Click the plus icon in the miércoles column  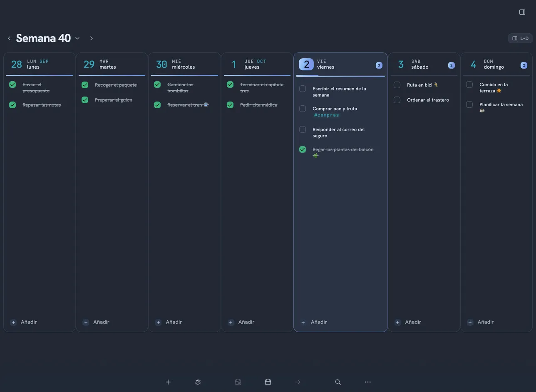[x=158, y=322]
